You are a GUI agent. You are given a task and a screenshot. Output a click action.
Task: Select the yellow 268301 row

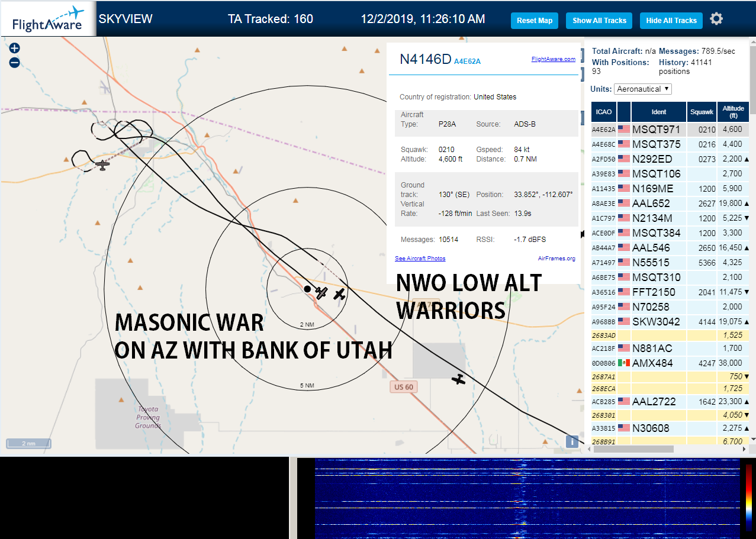point(670,415)
